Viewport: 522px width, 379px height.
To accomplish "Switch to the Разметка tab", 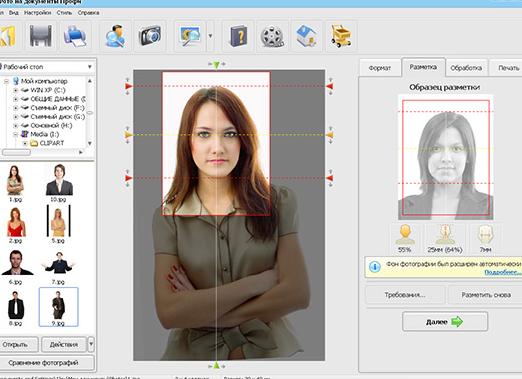I will tap(423, 67).
